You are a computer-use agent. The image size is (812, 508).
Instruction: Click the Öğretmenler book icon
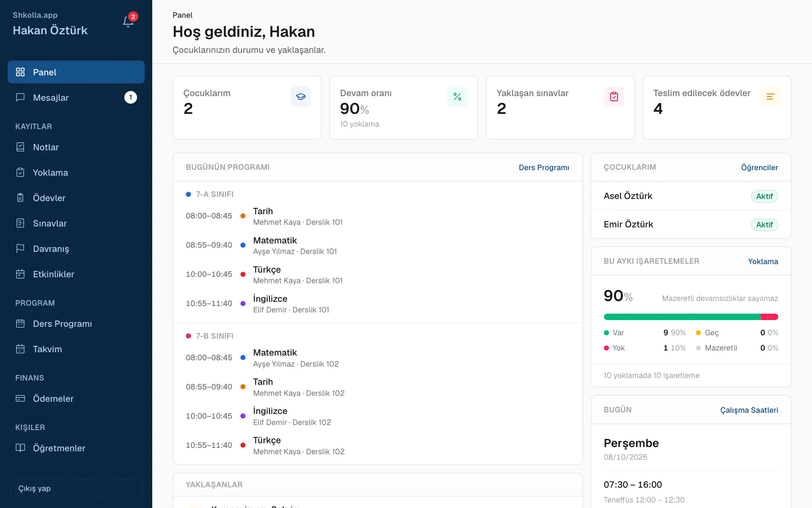pyautogui.click(x=20, y=448)
